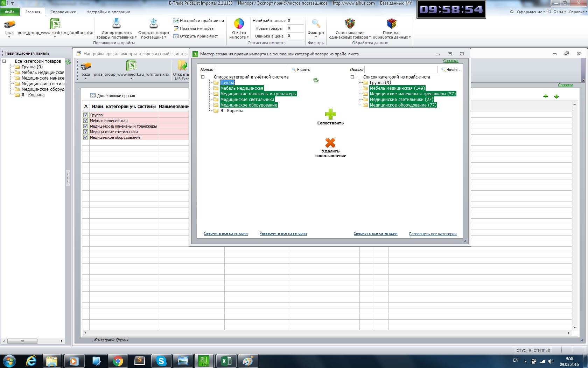
Task: Collapse Список категорий из прайс-листа tree
Action: pyautogui.click(x=352, y=77)
